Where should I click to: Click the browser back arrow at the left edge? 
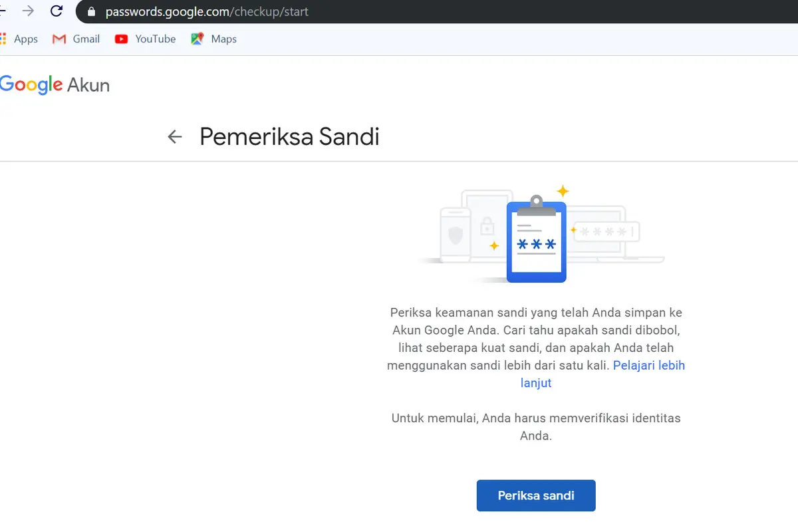[x=3, y=11]
